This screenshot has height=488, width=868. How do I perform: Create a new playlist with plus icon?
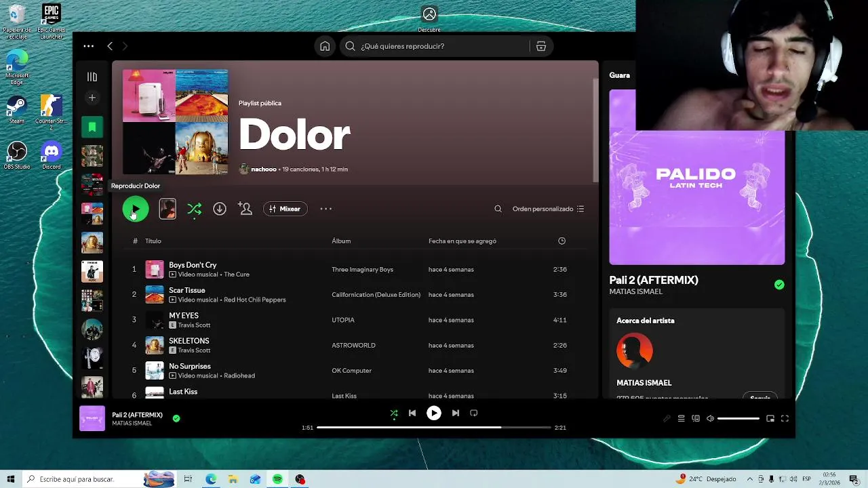tap(92, 98)
